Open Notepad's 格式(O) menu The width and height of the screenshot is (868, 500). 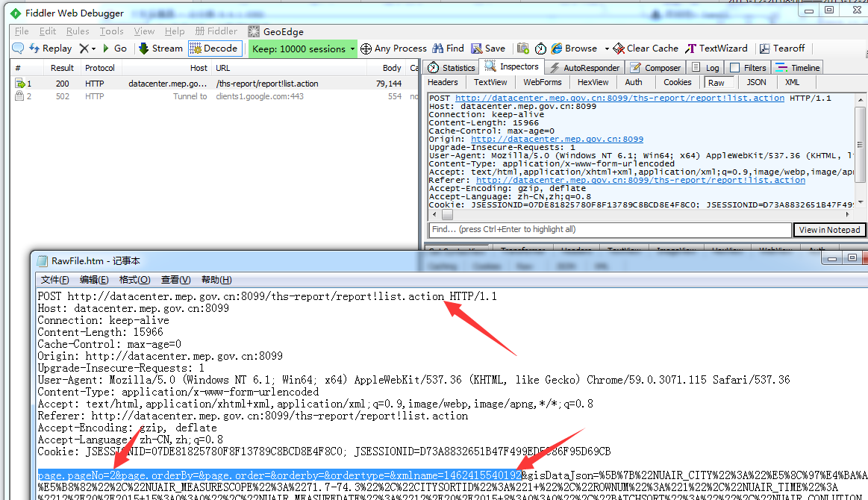click(x=134, y=280)
